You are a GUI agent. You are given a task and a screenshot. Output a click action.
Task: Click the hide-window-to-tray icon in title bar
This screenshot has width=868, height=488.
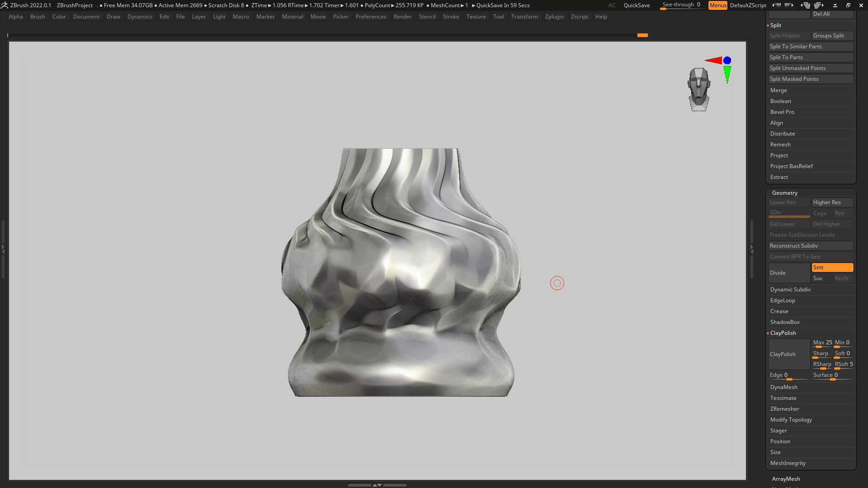[x=835, y=5]
